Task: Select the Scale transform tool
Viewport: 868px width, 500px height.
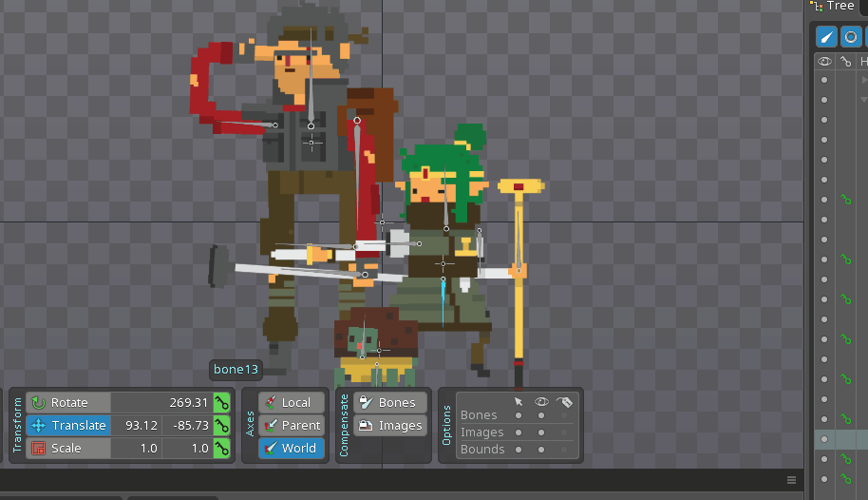Action: (68, 448)
